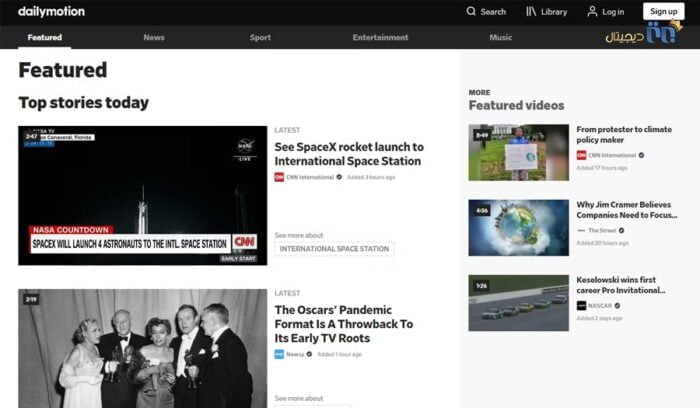Click verified badge beside sidebar CNN International

(x=642, y=155)
